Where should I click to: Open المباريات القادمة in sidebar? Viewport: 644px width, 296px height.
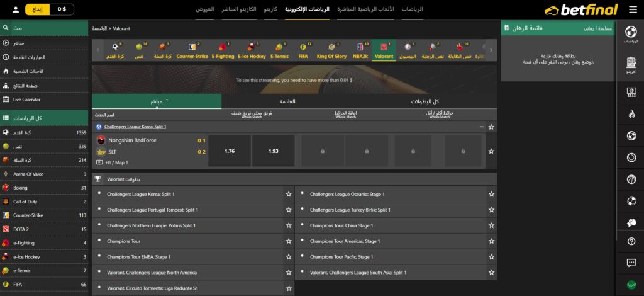[45, 57]
